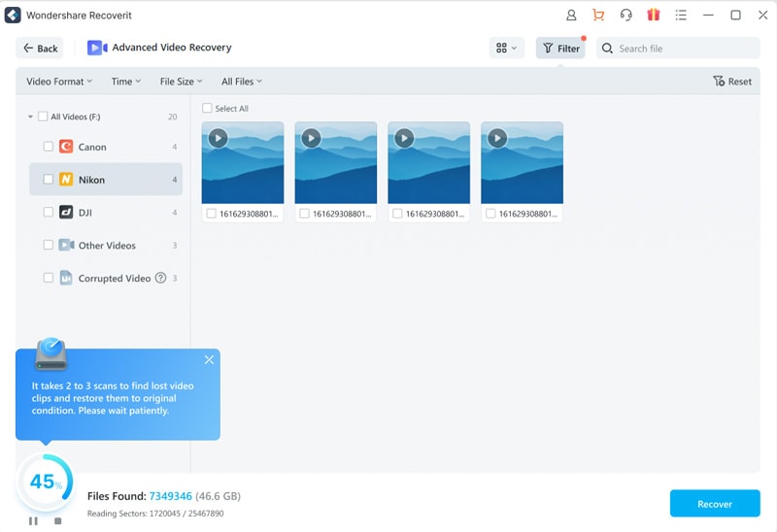Click the Advanced Video Recovery camera icon
Image resolution: width=777 pixels, height=532 pixels.
pyautogui.click(x=97, y=48)
